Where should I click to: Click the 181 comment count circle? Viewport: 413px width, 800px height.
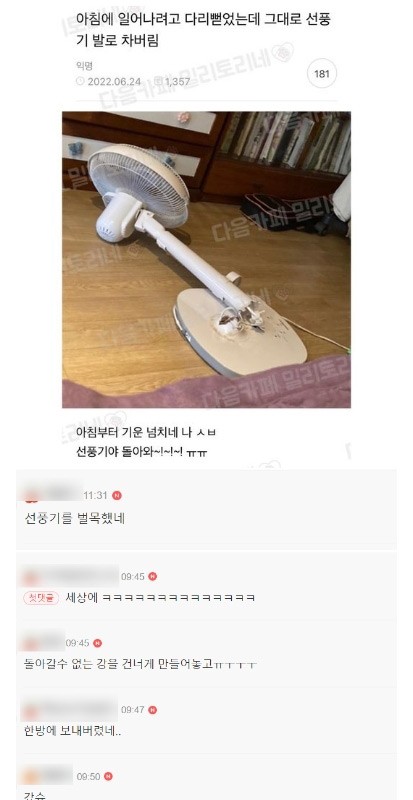click(322, 74)
